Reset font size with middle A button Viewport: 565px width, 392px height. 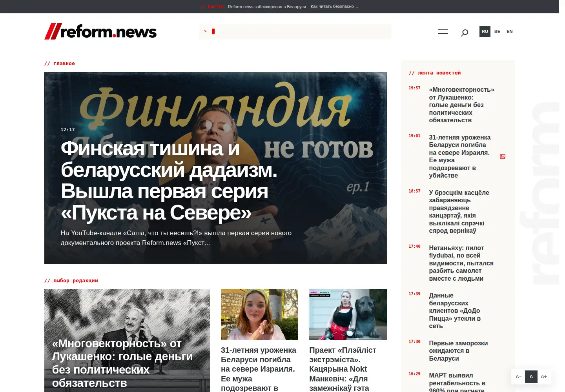pyautogui.click(x=531, y=377)
